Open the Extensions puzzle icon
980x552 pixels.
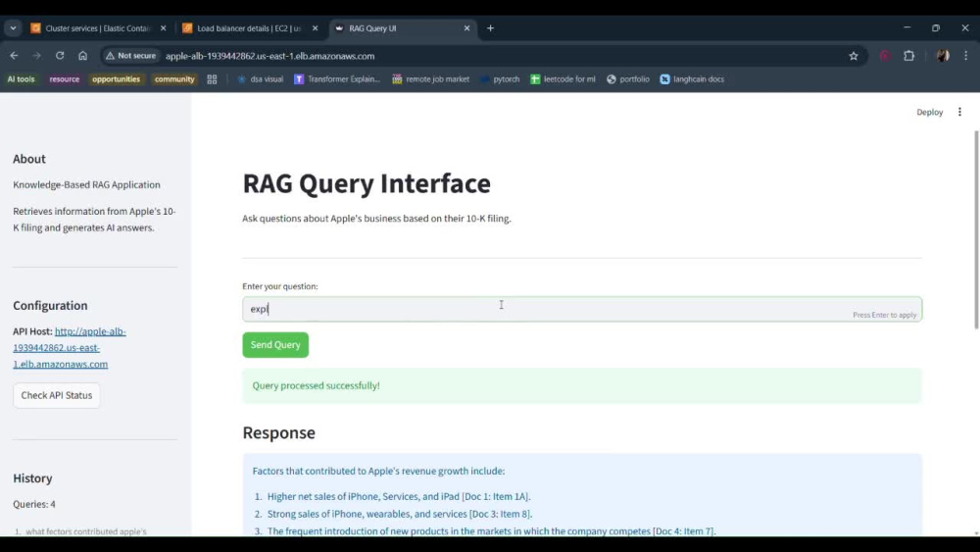[x=908, y=56]
